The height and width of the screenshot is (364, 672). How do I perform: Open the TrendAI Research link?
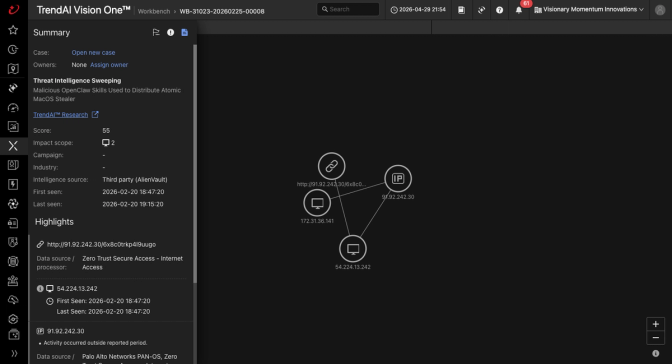pos(60,114)
